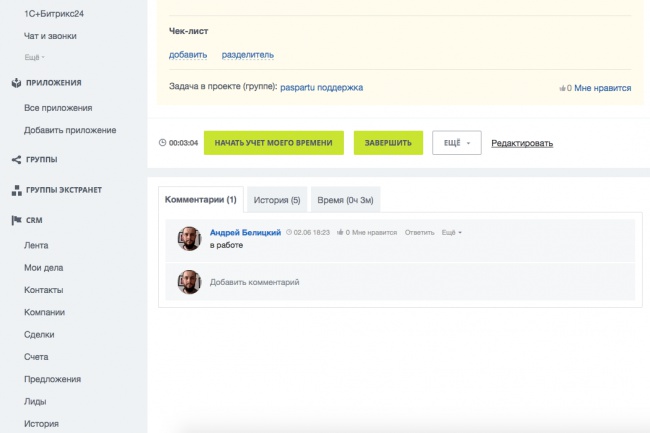Click the 00:03:04 elapsed time
Screen dimensions: 650x433
183,143
